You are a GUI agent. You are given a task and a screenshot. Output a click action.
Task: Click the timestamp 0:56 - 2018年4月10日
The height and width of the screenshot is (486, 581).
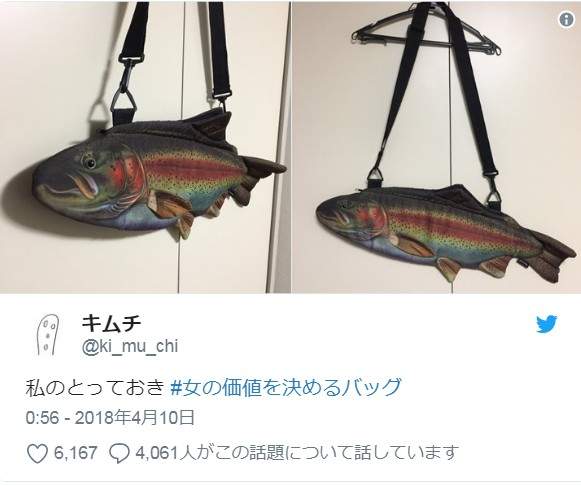[x=110, y=418]
